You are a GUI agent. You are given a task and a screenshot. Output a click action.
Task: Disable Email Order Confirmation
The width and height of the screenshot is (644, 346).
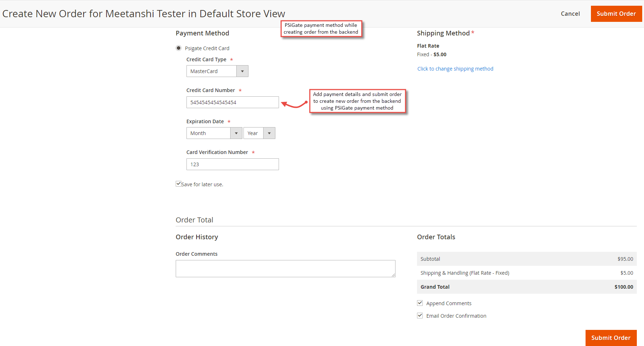tap(420, 315)
